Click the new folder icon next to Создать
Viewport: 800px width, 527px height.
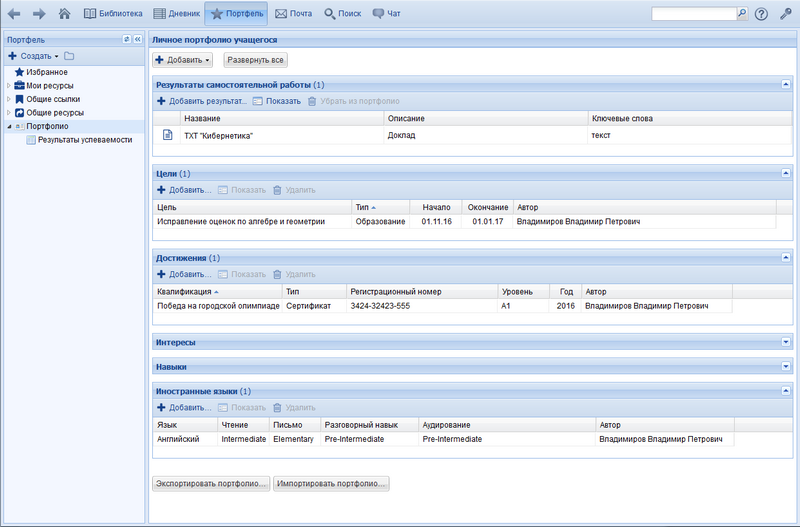coord(69,56)
